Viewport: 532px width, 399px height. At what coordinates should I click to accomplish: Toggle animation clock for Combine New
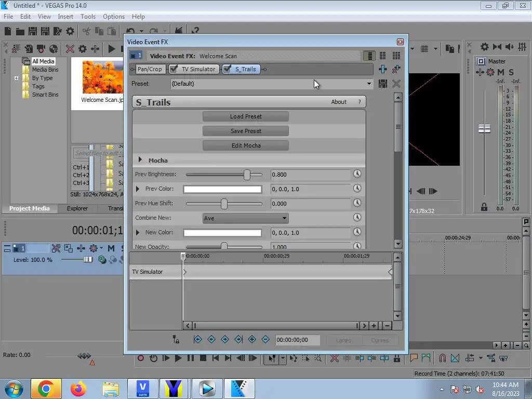[357, 218]
